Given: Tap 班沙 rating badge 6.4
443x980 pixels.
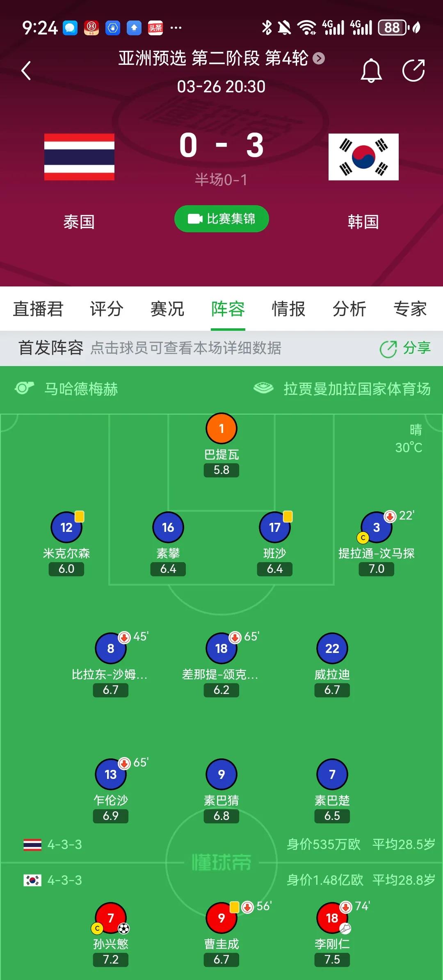Looking at the screenshot, I should pyautogui.click(x=275, y=569).
